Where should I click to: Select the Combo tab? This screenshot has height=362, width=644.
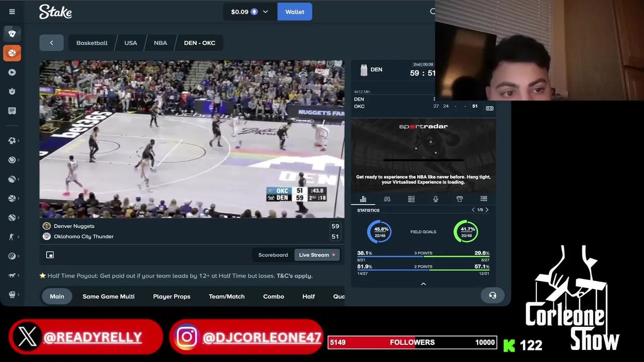pos(274,296)
